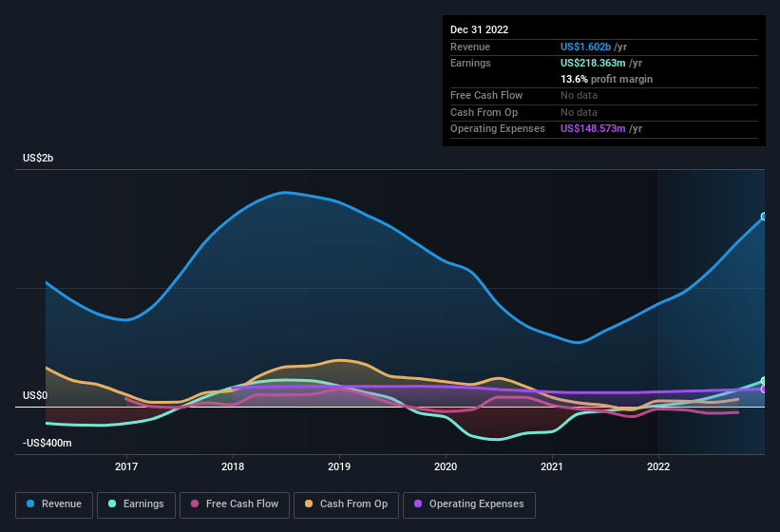Toggle the Cash From Op legend button
This screenshot has height=532, width=780.
coord(346,504)
